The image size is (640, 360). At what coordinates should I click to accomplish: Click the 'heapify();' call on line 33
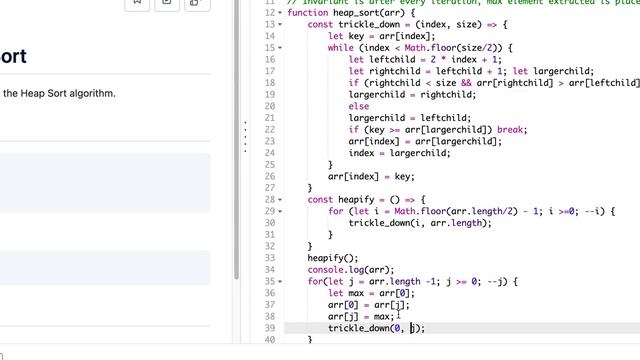tap(333, 258)
